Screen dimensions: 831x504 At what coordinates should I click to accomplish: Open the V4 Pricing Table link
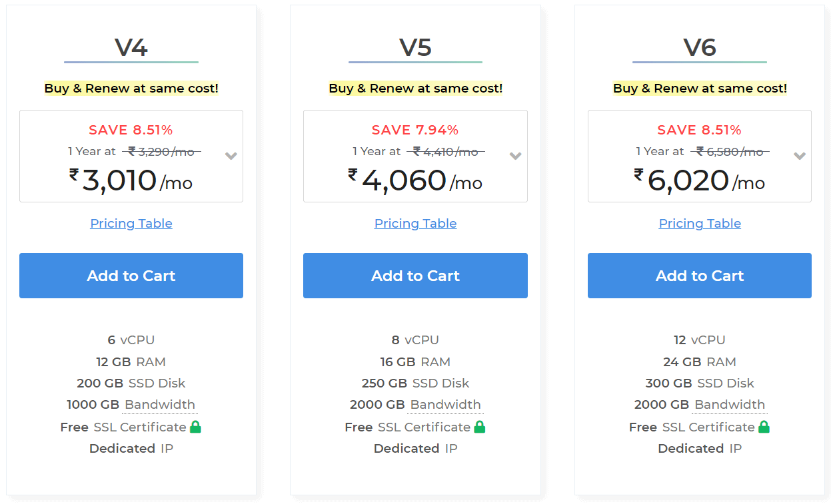[x=131, y=224]
